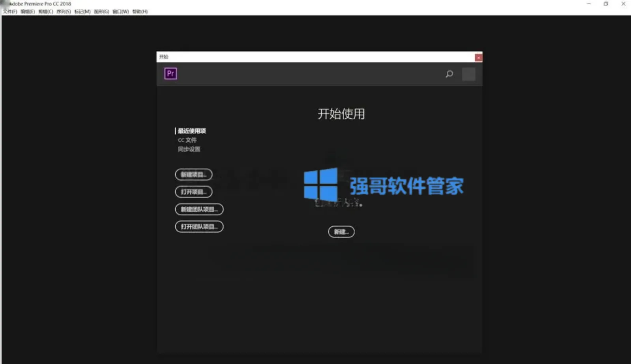631x364 pixels.
Task: Open the 编辑(E) menu
Action: pyautogui.click(x=28, y=11)
